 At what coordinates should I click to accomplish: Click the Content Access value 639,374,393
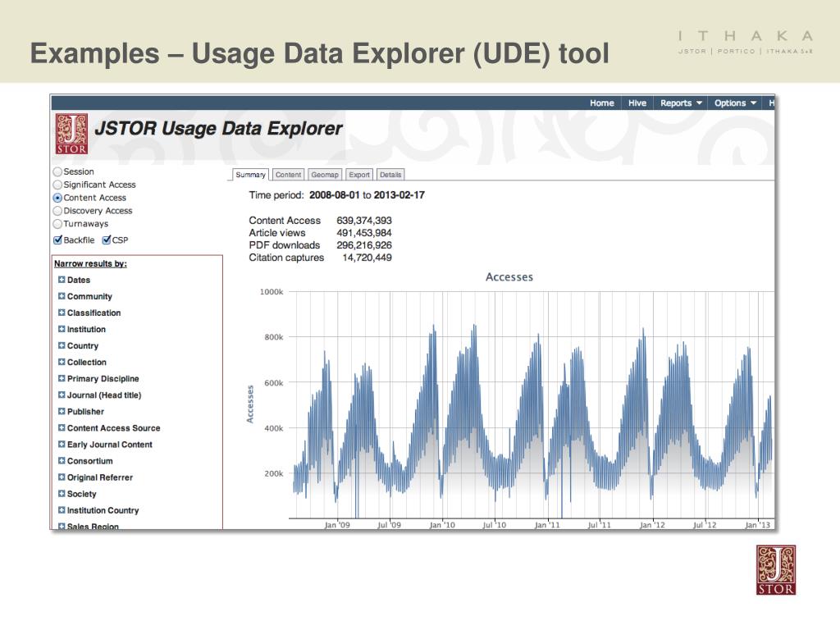364,221
